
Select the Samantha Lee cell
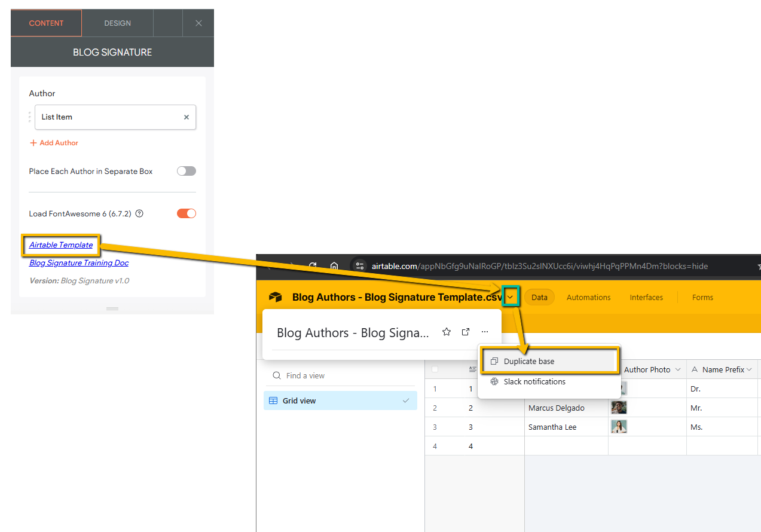coord(566,427)
